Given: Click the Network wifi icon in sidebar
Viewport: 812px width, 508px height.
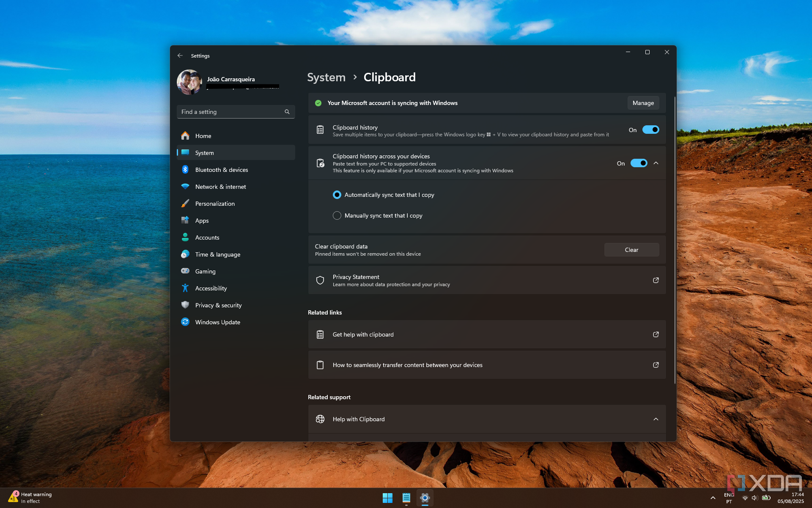Looking at the screenshot, I should (185, 186).
